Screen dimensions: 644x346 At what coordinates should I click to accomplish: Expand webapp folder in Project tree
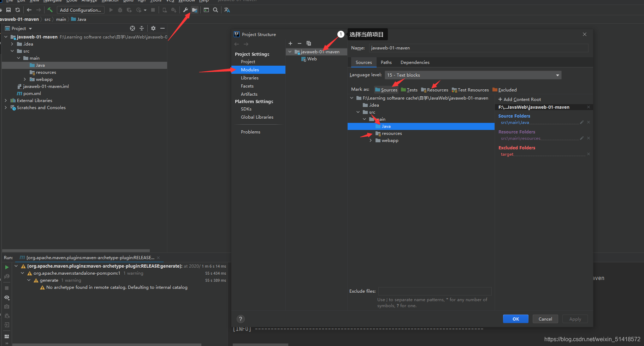click(x=25, y=79)
